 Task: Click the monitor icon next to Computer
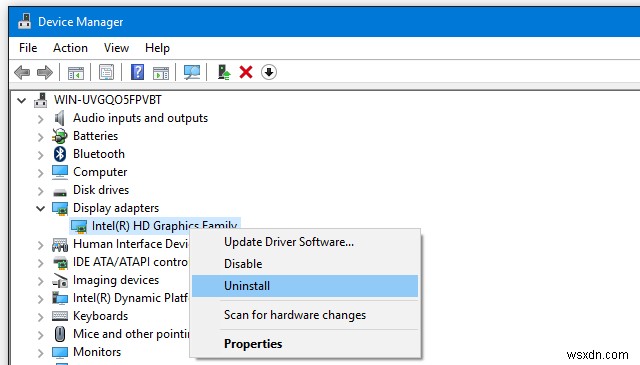pyautogui.click(x=60, y=172)
